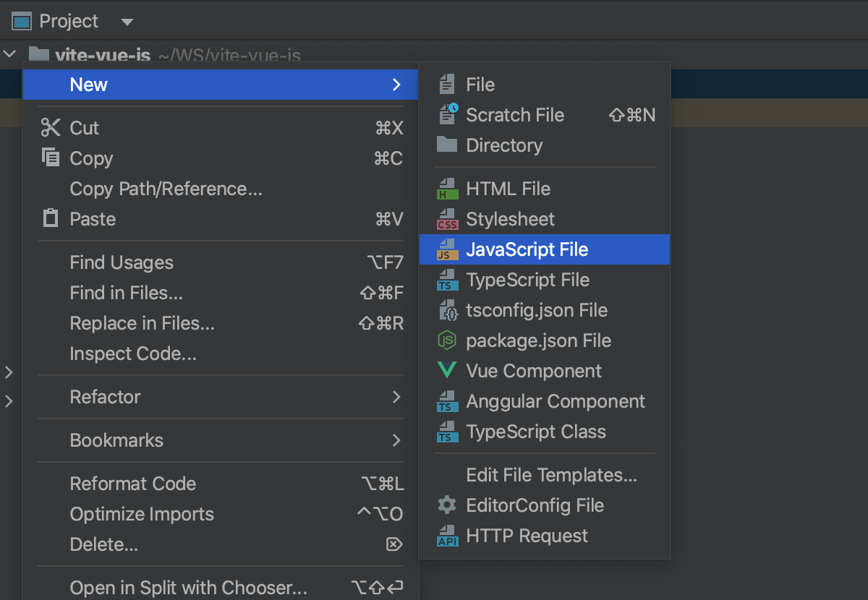Click the tsconfig.json File icon
Viewport: 868px width, 600px height.
click(x=447, y=310)
